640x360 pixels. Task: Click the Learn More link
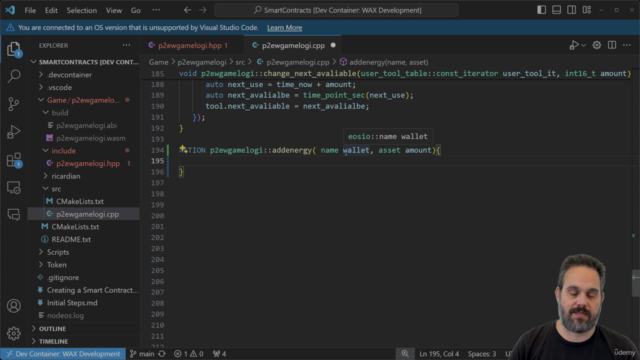tap(284, 28)
